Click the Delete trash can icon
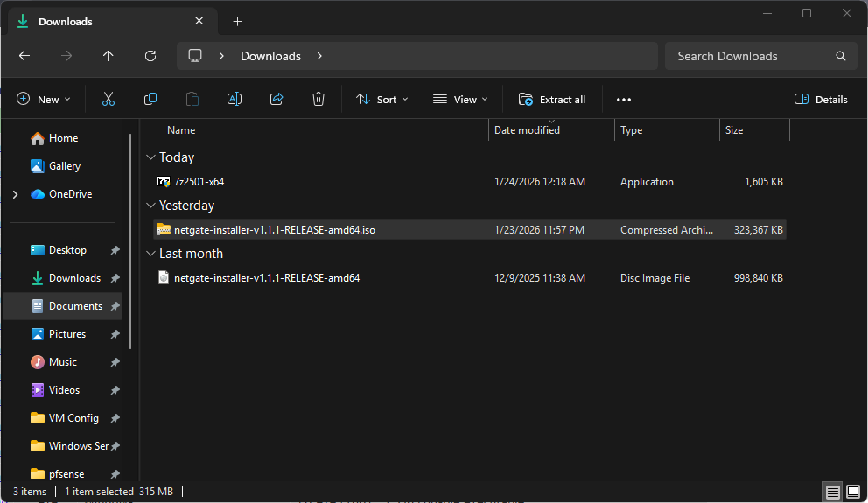The width and height of the screenshot is (868, 503). pyautogui.click(x=318, y=100)
